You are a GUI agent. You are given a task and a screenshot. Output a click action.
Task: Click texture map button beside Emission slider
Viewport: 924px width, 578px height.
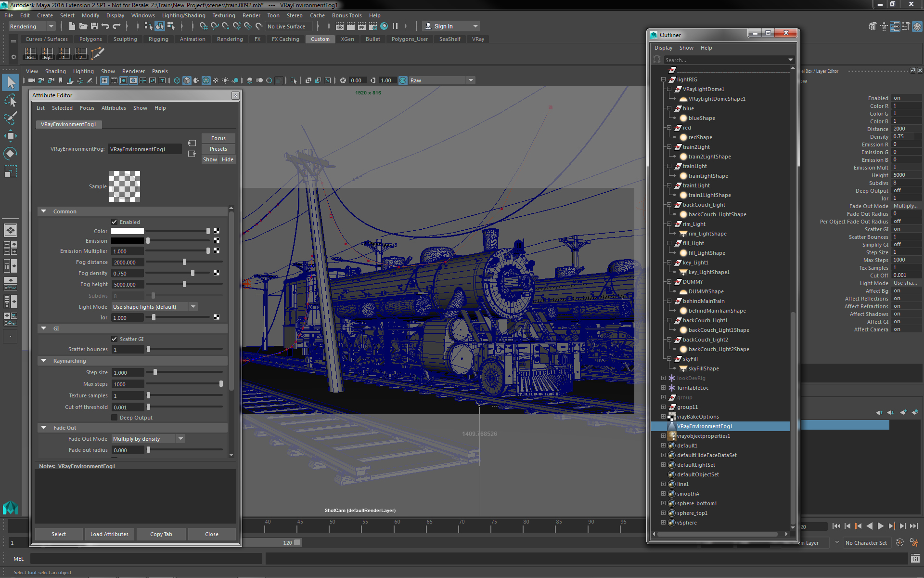[217, 240]
